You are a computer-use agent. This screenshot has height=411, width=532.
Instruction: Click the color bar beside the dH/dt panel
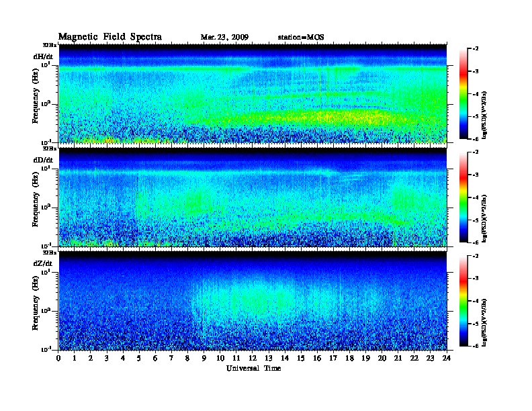(463, 94)
